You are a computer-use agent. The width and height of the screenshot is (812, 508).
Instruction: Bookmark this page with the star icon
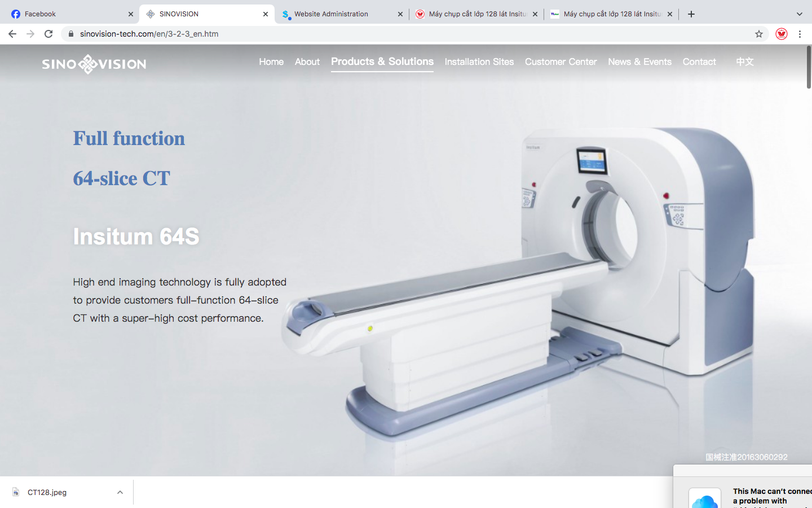(x=759, y=34)
